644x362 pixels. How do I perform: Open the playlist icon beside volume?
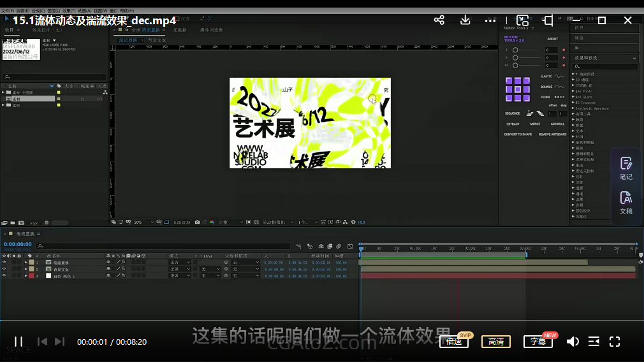click(x=594, y=342)
